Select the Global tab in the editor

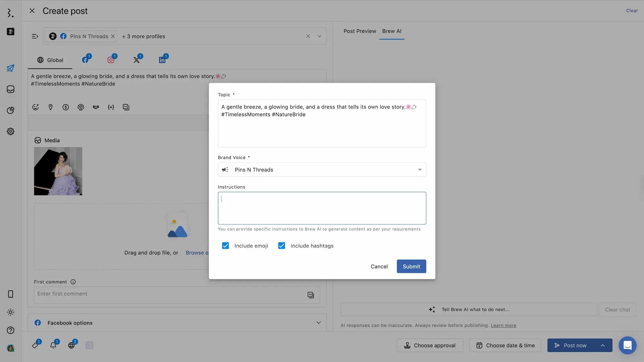[50, 60]
